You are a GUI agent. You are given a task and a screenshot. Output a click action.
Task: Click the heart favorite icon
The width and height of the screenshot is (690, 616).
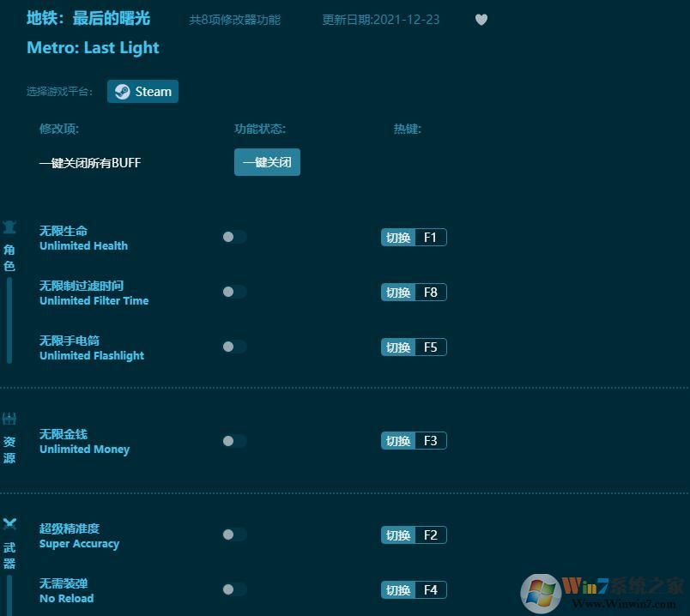tap(481, 20)
